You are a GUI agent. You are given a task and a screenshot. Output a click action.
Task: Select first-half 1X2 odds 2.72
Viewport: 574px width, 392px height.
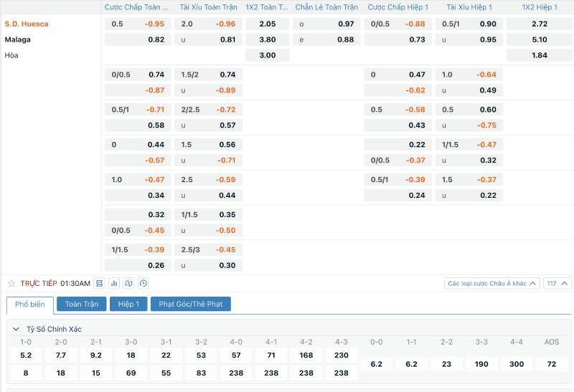point(540,24)
